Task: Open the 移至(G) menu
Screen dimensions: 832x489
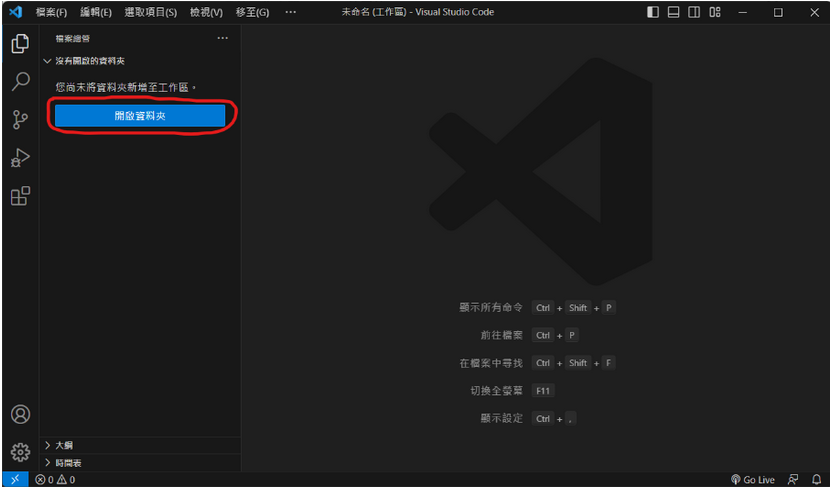Action: 253,12
